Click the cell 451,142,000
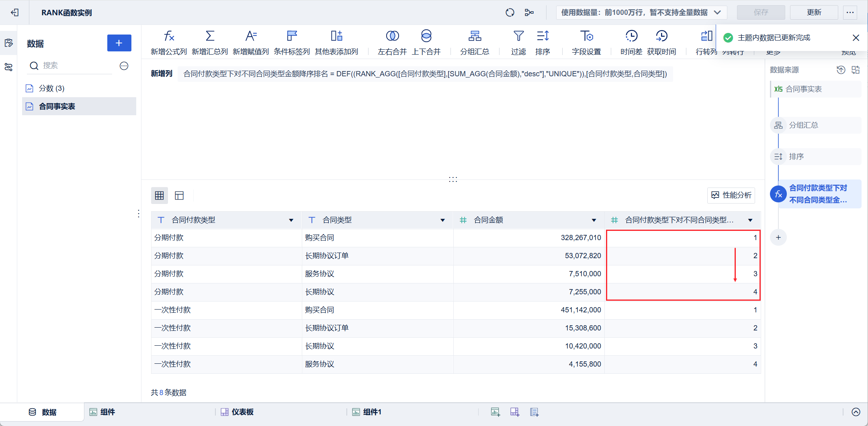Viewport: 868px width, 426px height. coord(529,310)
